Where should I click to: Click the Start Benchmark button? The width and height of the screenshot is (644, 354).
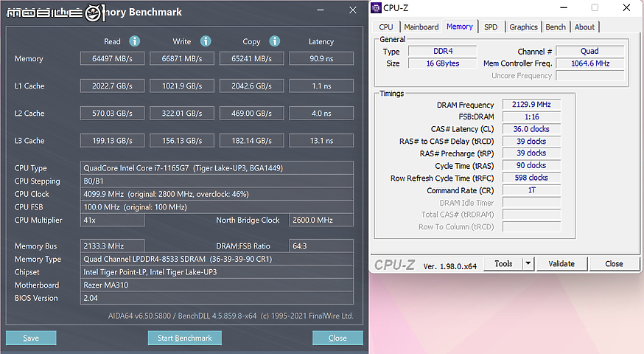click(185, 338)
